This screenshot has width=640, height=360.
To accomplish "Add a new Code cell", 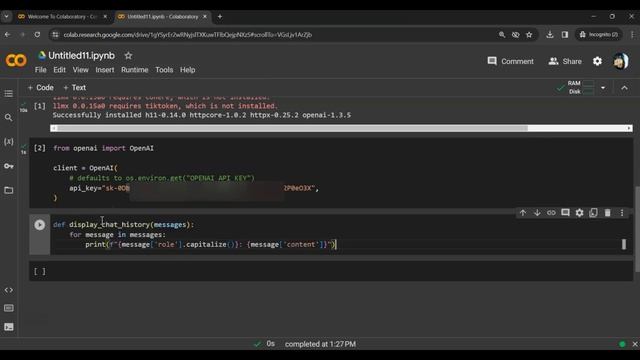I will click(x=40, y=88).
